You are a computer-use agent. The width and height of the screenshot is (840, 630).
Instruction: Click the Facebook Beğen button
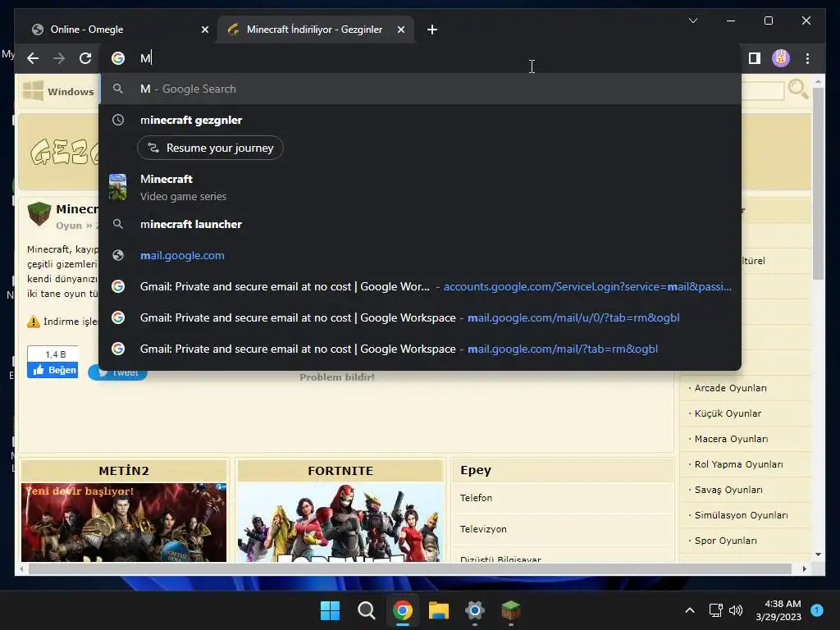(52, 370)
